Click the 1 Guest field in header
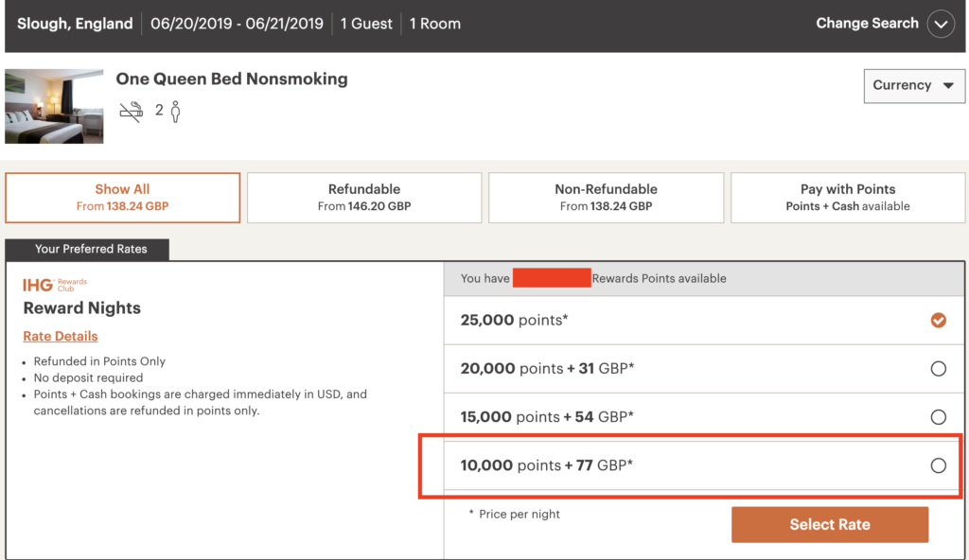Viewport: 969px width, 560px height. (x=366, y=25)
